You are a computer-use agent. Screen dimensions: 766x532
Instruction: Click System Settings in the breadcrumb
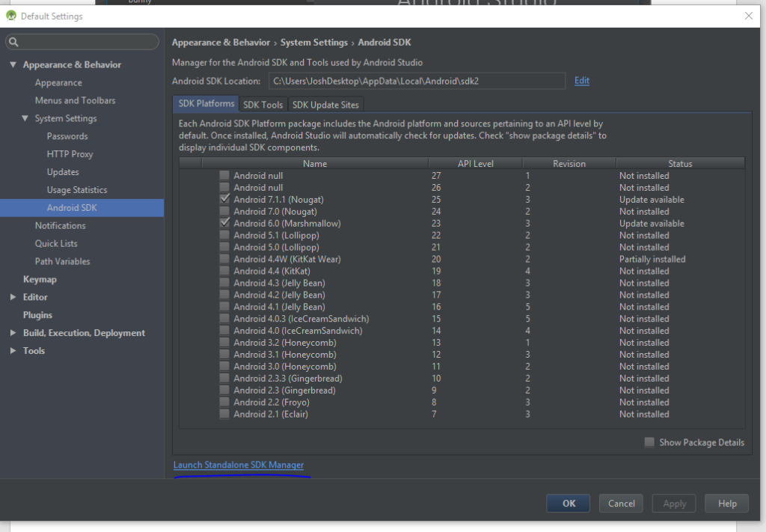[314, 43]
